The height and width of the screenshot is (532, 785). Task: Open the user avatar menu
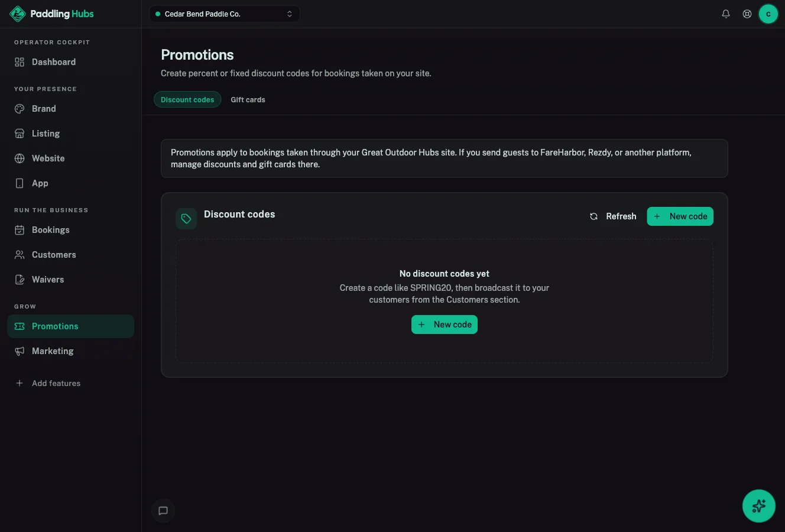[x=768, y=14]
